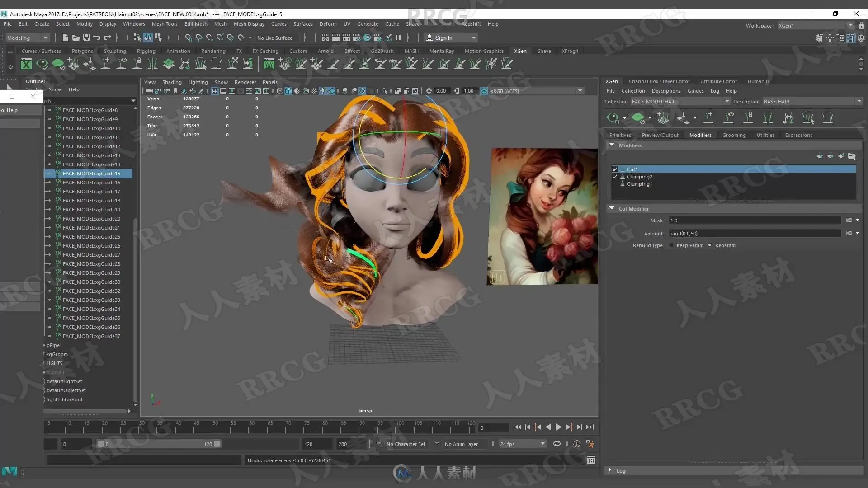Screen dimensions: 868x488
Task: Open the Mesh Tools menu
Action: pyautogui.click(x=164, y=24)
